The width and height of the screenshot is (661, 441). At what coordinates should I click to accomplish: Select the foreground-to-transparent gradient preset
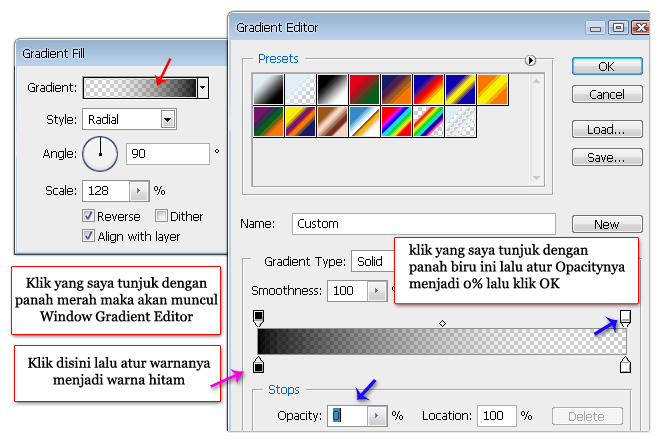coord(300,89)
